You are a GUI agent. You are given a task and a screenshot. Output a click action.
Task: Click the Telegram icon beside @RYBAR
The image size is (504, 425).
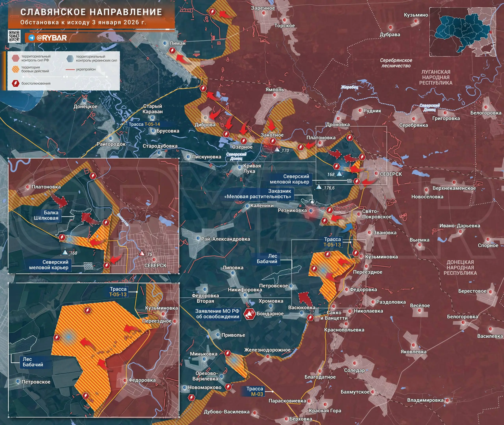click(31, 38)
